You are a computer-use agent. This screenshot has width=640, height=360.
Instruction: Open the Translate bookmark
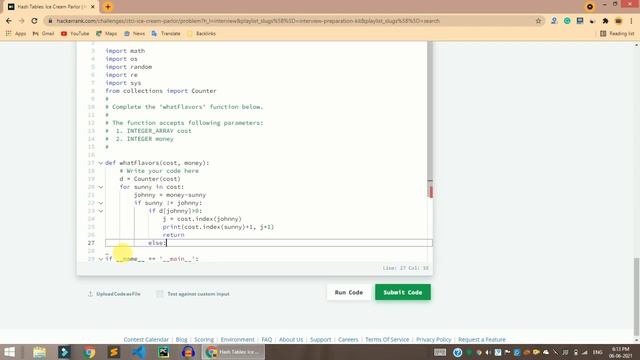point(166,33)
